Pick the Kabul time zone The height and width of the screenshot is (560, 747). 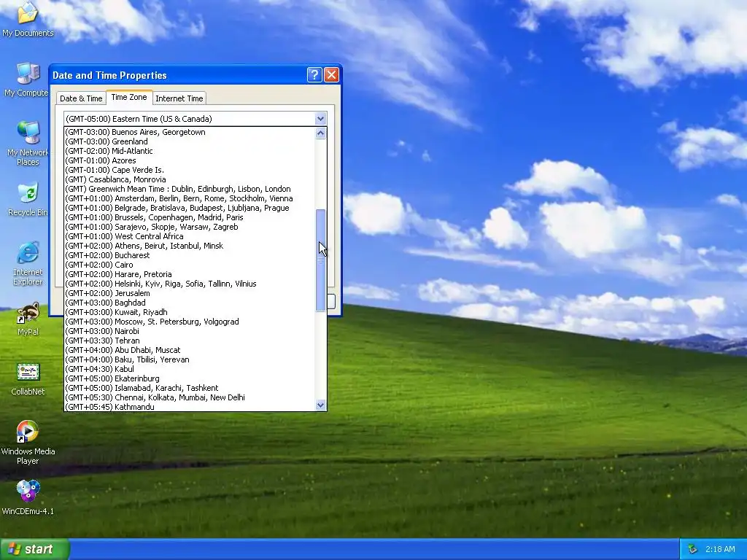coord(190,369)
